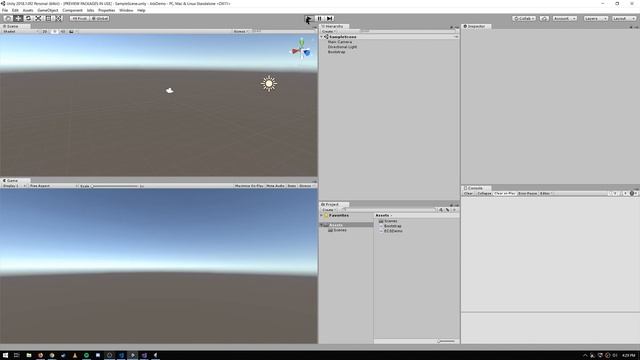Viewport: 640px width, 360px height.
Task: Select the Scenes subfolder under Assets tree
Action: point(340,230)
